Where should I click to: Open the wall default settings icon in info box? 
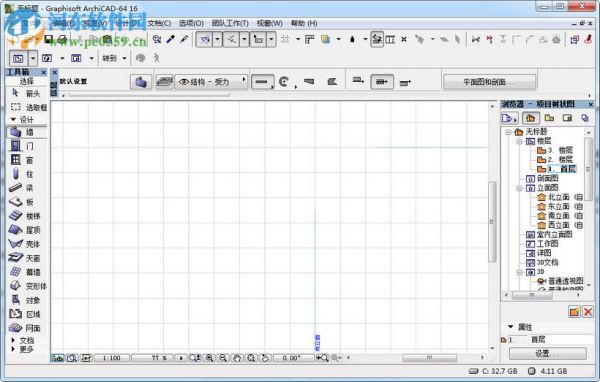[x=141, y=82]
